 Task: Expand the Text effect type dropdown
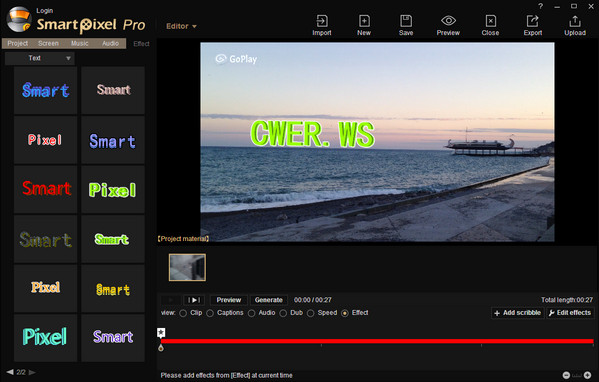coord(40,58)
